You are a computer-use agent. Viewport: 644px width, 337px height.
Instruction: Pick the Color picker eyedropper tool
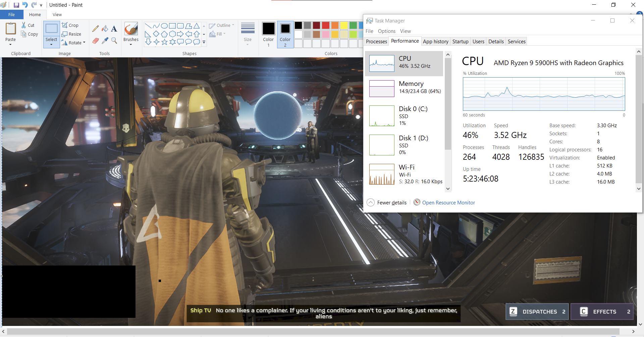pyautogui.click(x=105, y=41)
